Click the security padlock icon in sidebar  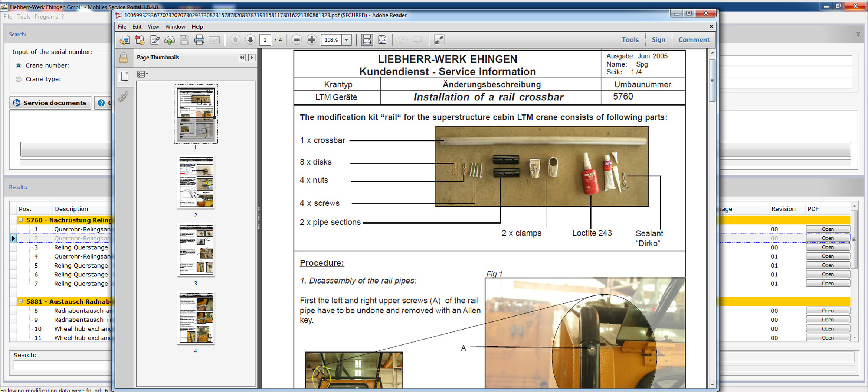(x=124, y=58)
